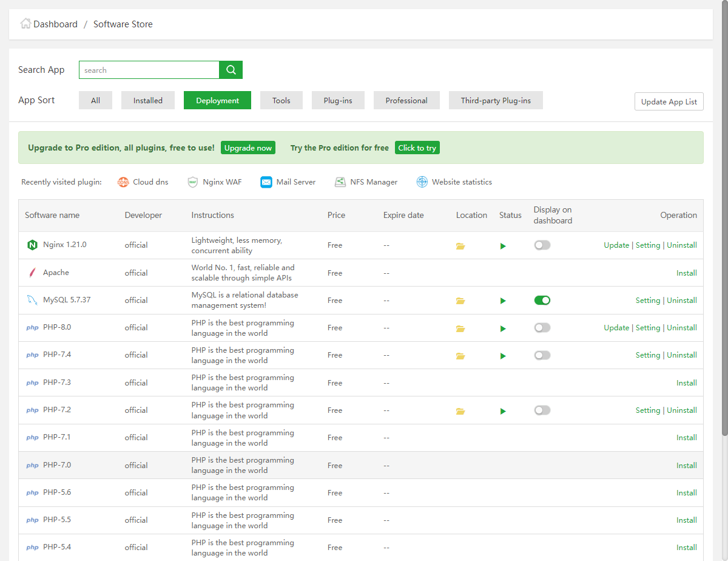728x561 pixels.
Task: Click the Dashboard home icon in breadcrumb
Action: [x=25, y=24]
